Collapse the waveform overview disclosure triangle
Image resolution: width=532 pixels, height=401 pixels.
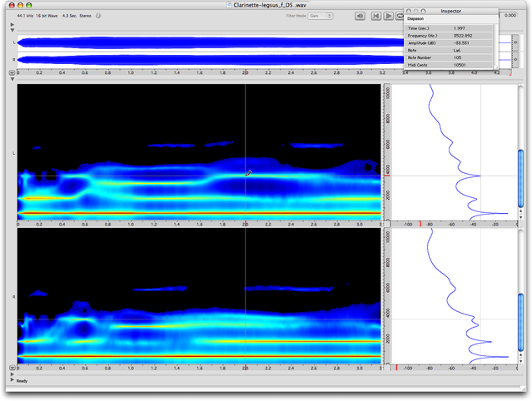point(12,29)
